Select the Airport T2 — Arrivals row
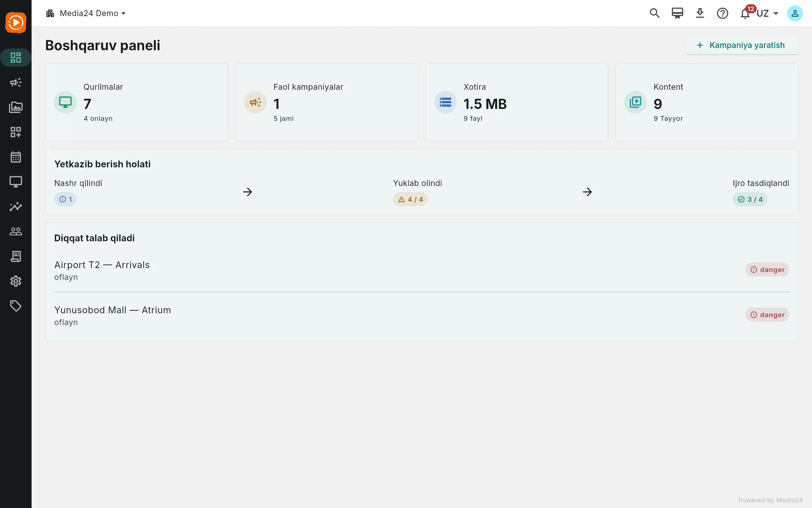The height and width of the screenshot is (508, 812). click(x=422, y=270)
